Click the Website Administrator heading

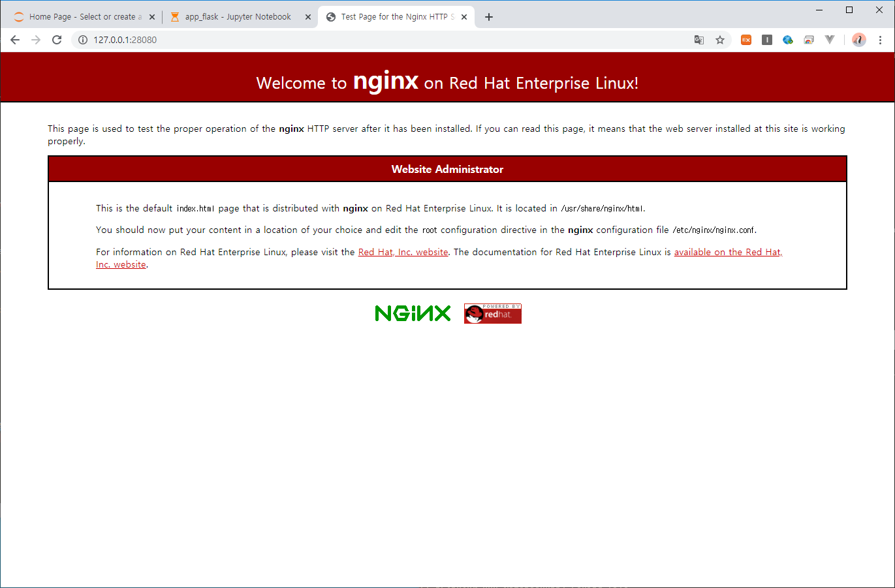point(447,169)
